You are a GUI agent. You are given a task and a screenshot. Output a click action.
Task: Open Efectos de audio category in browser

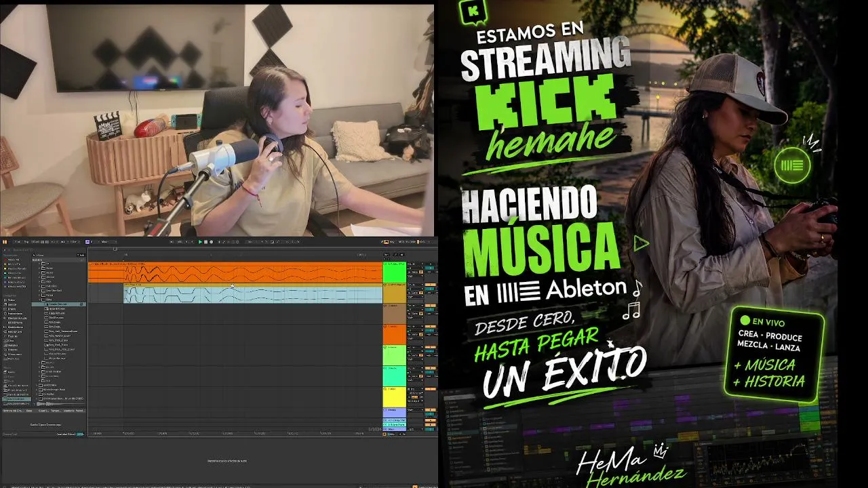click(x=16, y=318)
